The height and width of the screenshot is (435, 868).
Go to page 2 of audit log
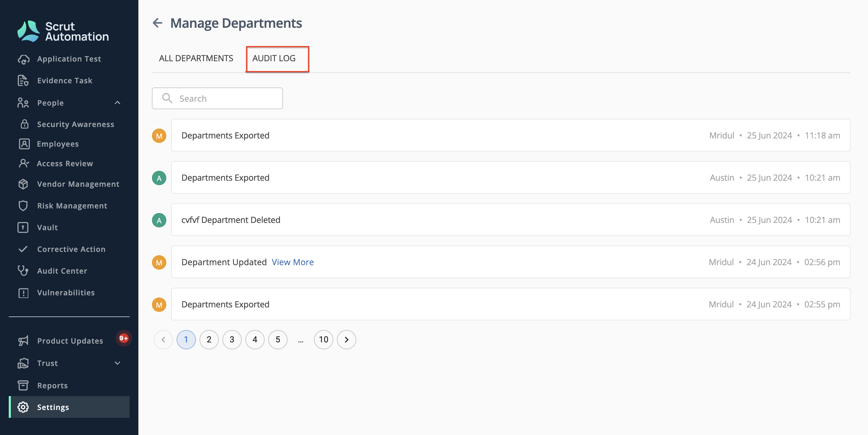pyautogui.click(x=209, y=340)
